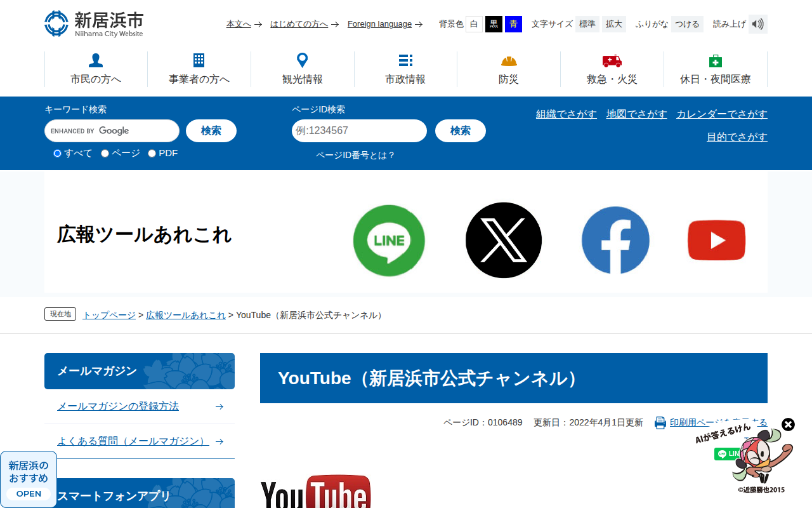Open the 観光情報 menu
Viewport: 812px width, 508px height.
tap(303, 69)
